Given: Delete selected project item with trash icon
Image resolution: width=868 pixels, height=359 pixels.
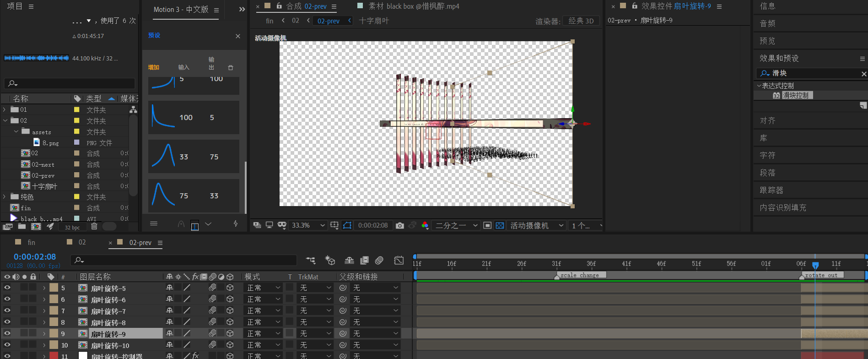Looking at the screenshot, I should 94,226.
